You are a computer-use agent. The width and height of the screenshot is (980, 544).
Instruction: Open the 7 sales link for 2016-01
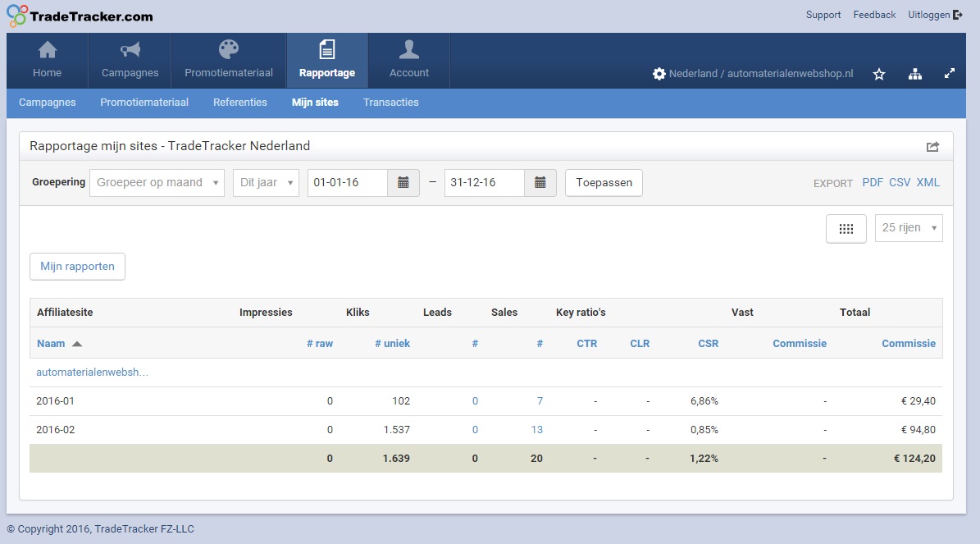[x=540, y=401]
